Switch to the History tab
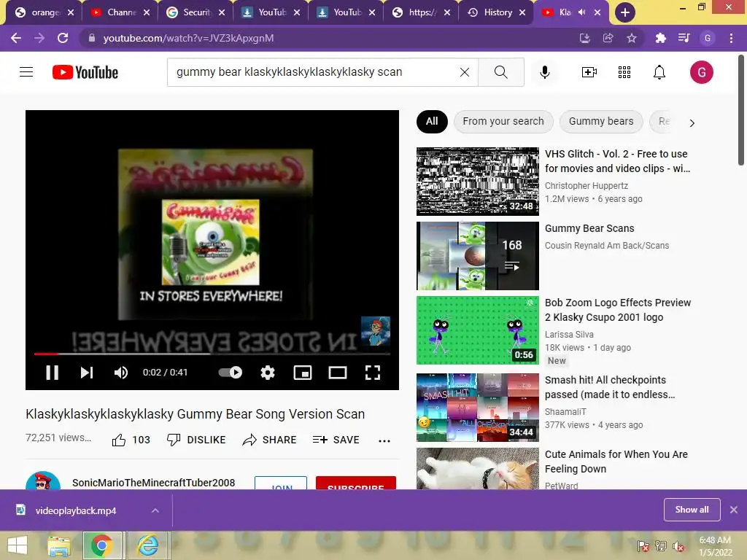This screenshot has width=747, height=560. coord(495,12)
